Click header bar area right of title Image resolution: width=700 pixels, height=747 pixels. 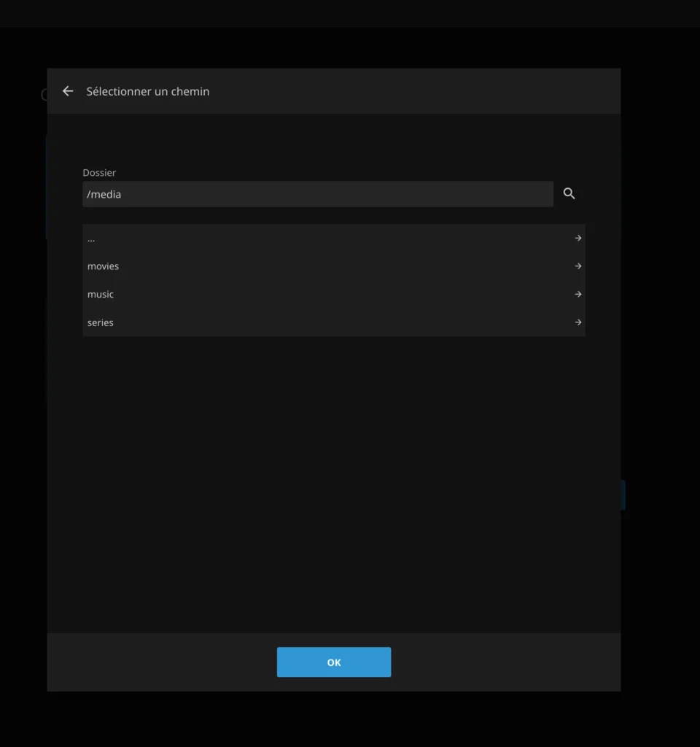pyautogui.click(x=437, y=91)
